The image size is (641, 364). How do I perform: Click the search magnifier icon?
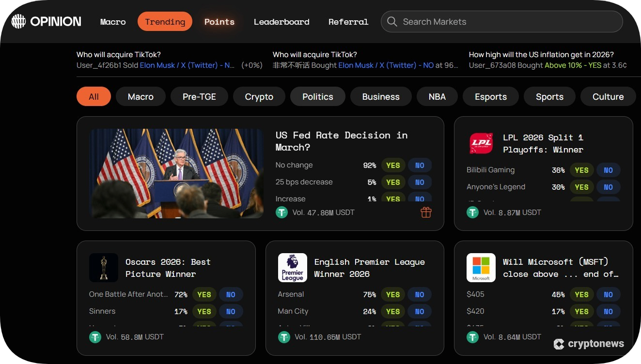392,21
